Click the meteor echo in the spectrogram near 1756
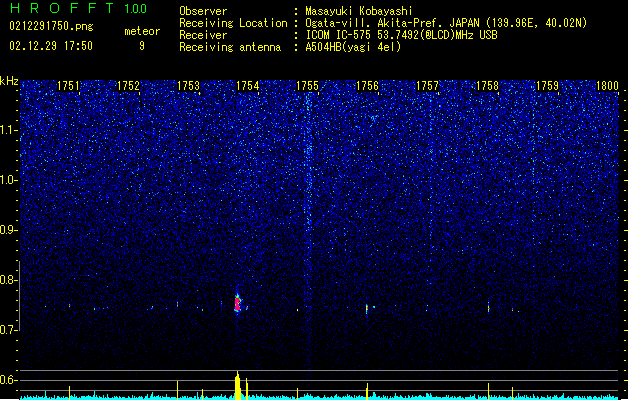This screenshot has height=400, width=629. [367, 309]
